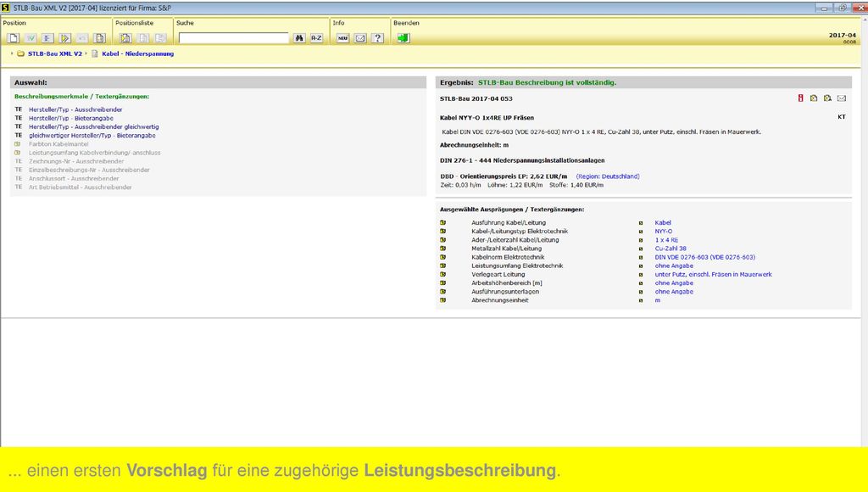Screen dimensions: 868x492
Task: Click the value link 1 x 4 RE
Action: coord(666,240)
